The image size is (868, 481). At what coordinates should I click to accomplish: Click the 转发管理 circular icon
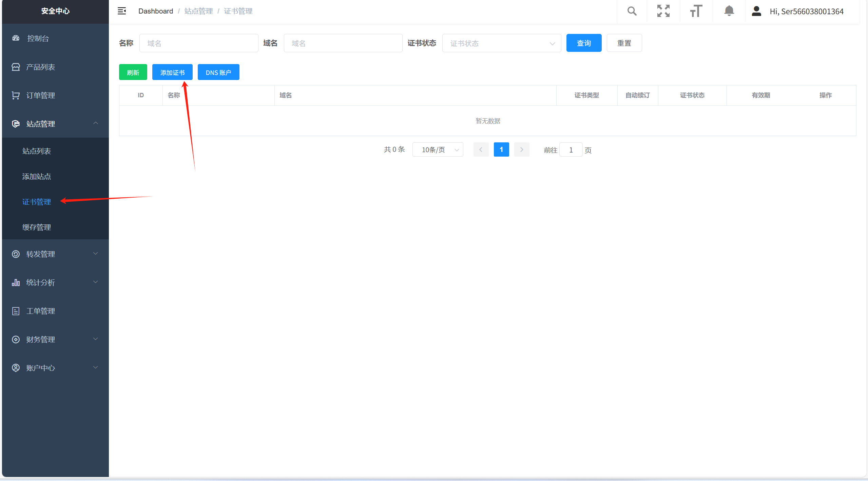coord(16,254)
